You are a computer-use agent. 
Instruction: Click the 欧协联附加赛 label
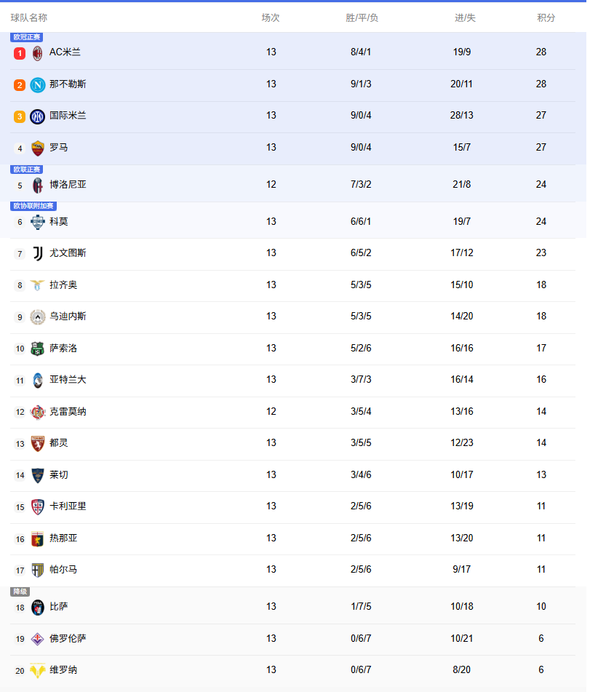33,207
